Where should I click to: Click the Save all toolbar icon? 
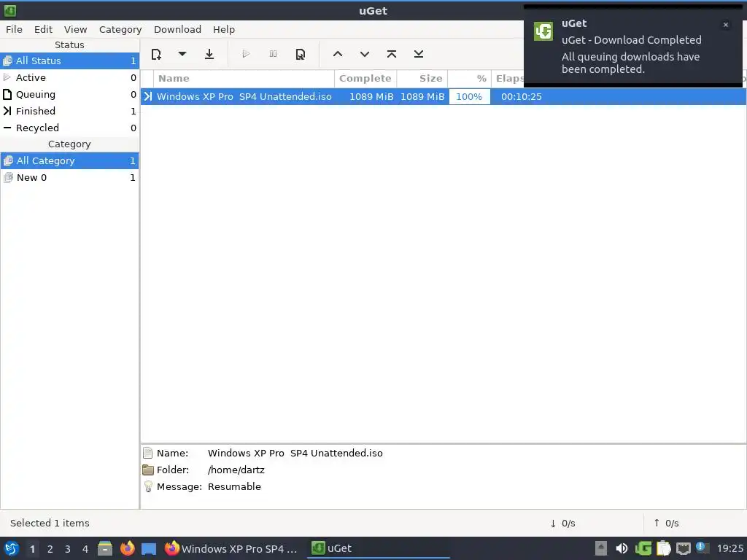209,54
